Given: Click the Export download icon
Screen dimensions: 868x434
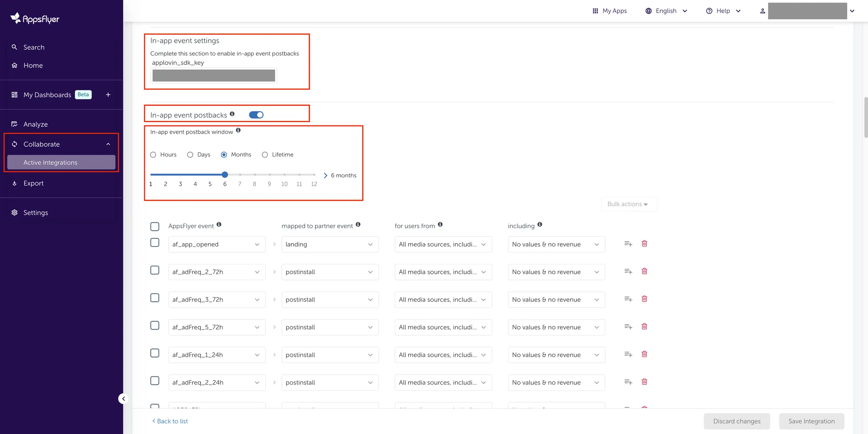Looking at the screenshot, I should click(14, 183).
